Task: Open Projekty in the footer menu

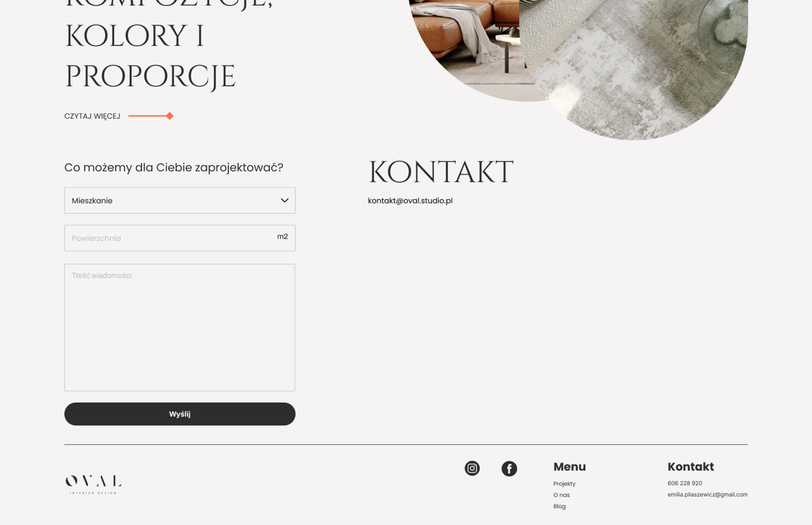Action: coord(564,483)
